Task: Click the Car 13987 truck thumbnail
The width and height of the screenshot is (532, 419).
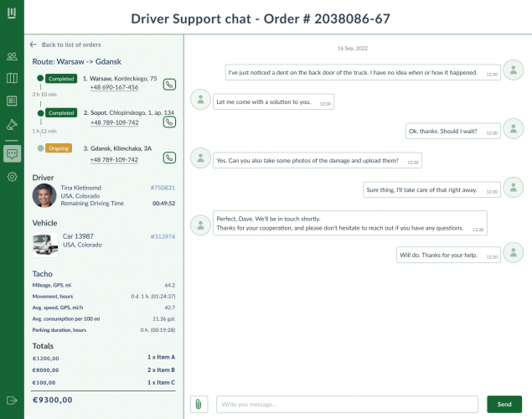Action: (x=45, y=245)
